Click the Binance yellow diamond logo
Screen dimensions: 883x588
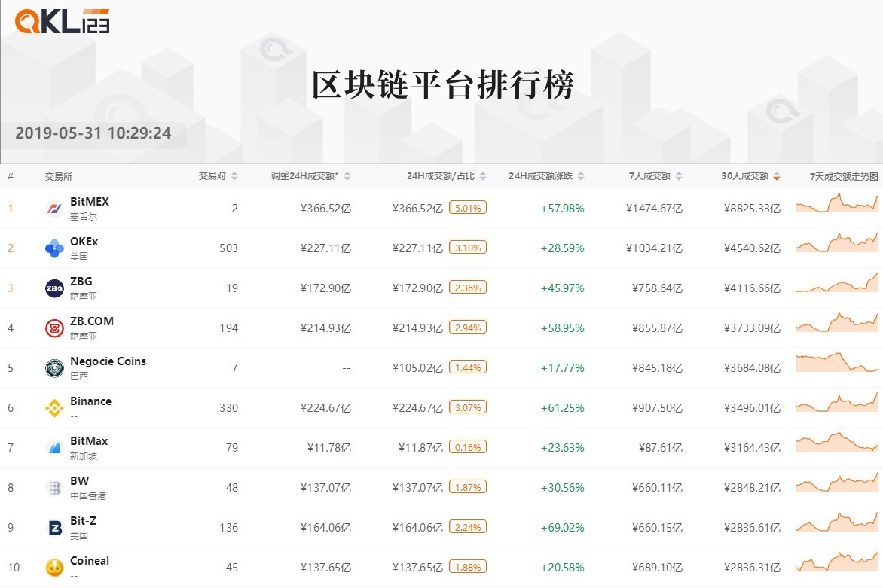(x=54, y=409)
